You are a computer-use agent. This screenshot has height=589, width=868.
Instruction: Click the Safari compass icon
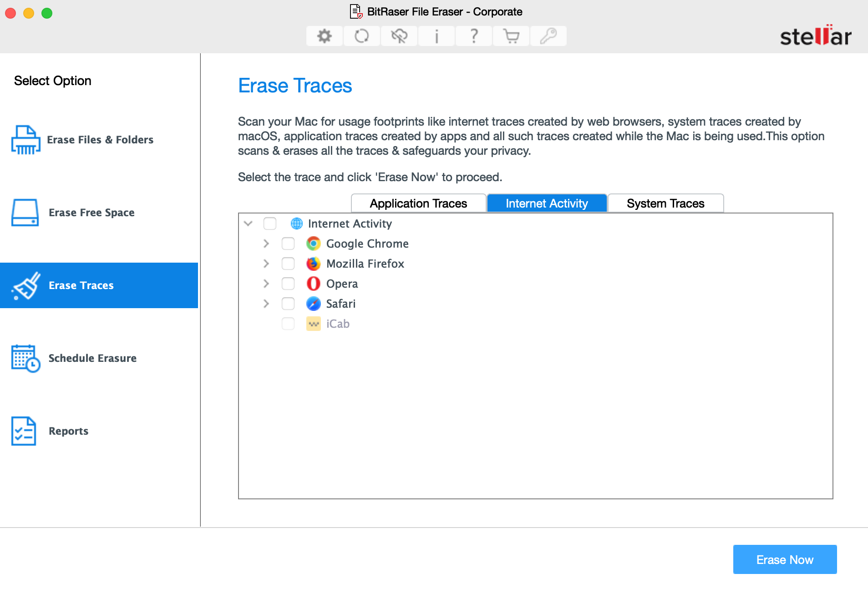313,304
